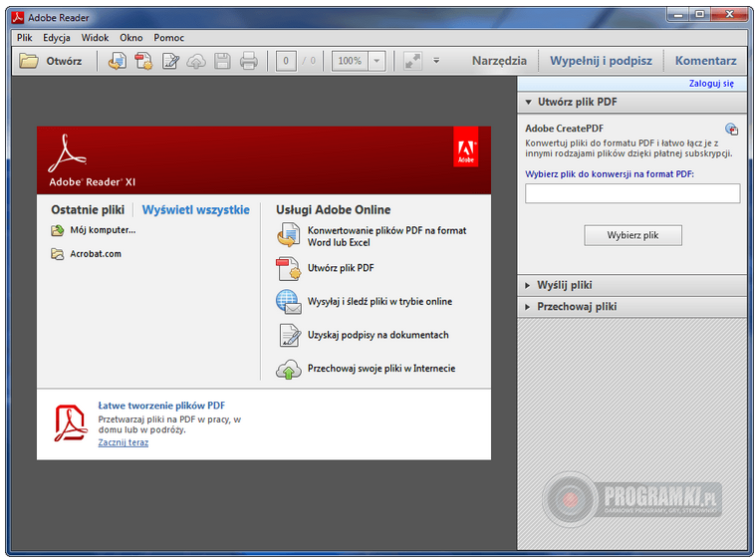Click the Otwórz folder icon
The image size is (756, 560).
pos(29,61)
